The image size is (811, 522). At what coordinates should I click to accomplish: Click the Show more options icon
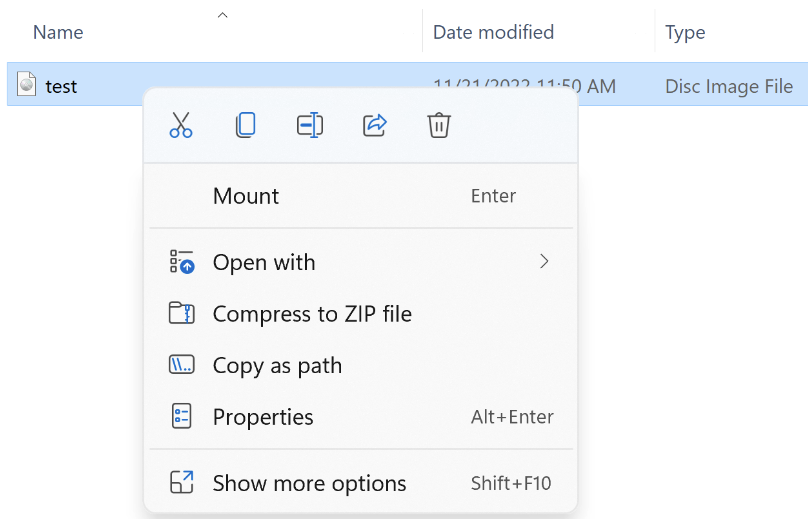pyautogui.click(x=181, y=483)
